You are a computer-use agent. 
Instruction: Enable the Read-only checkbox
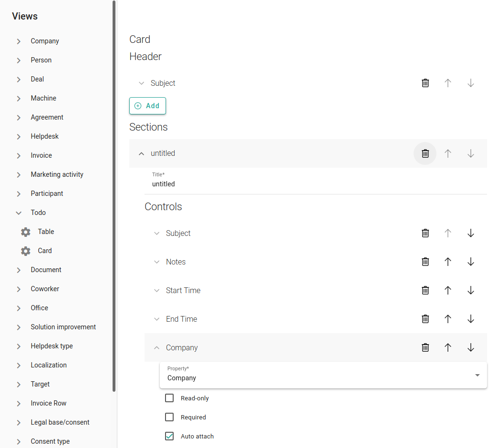pos(169,398)
